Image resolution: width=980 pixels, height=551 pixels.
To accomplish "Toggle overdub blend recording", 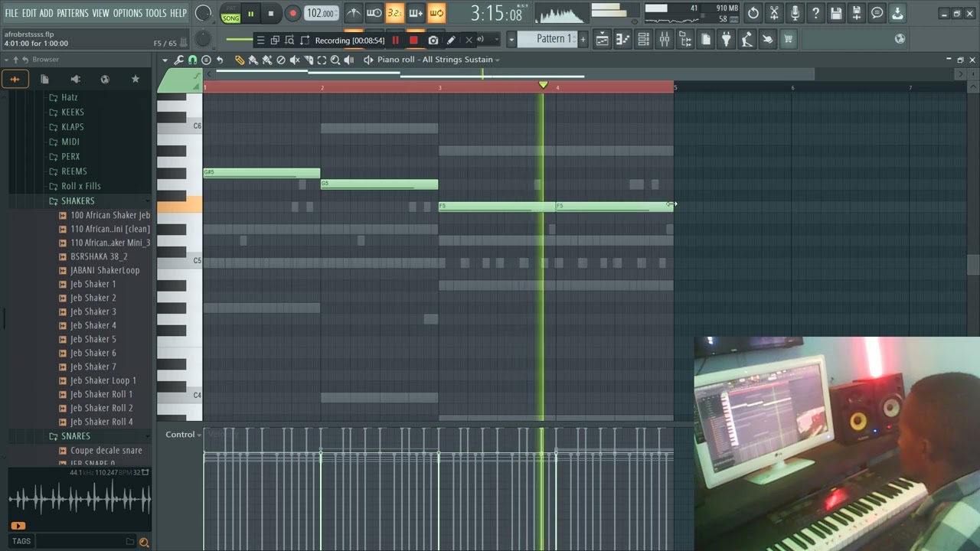I will tap(415, 13).
